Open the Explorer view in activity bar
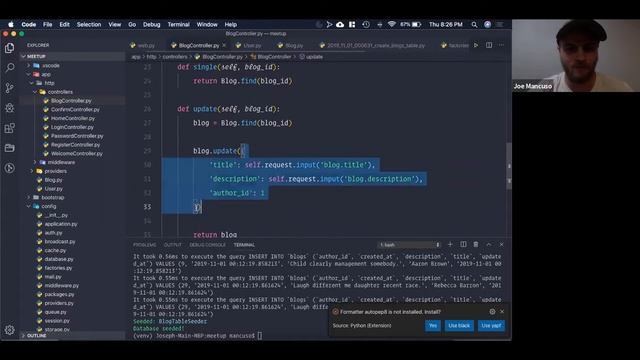 pyautogui.click(x=9, y=48)
